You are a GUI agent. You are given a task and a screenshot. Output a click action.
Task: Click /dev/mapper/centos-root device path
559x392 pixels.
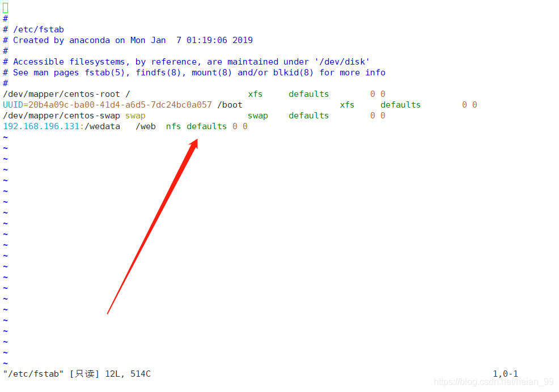point(61,94)
